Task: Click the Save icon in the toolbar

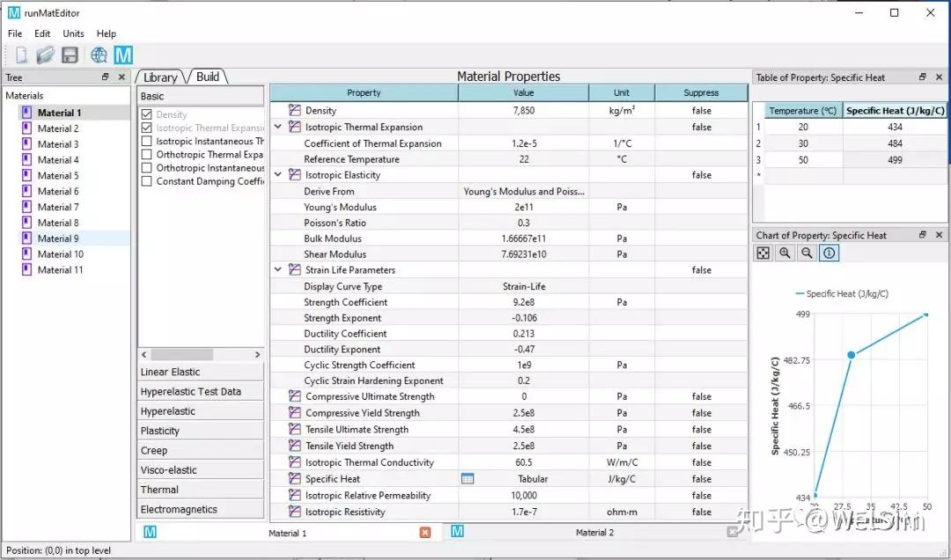Action: tap(70, 54)
